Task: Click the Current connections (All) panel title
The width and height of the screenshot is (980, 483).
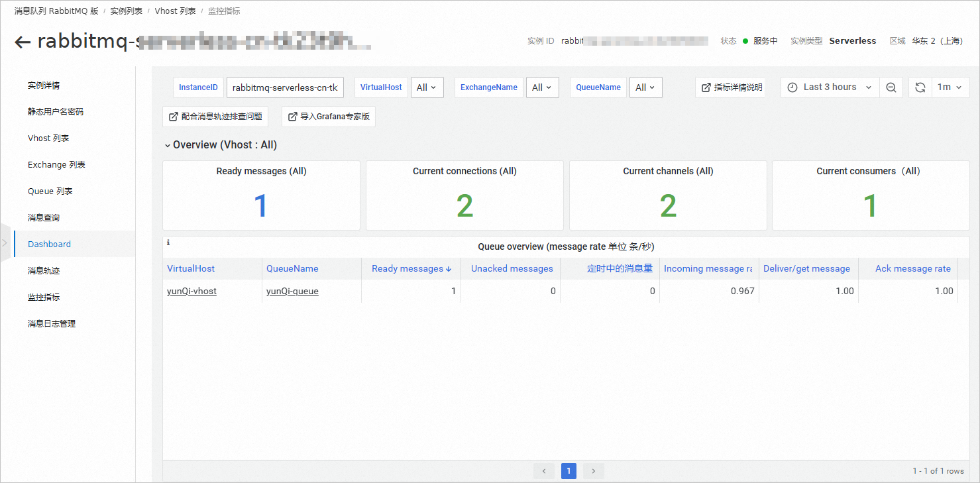Action: 464,171
